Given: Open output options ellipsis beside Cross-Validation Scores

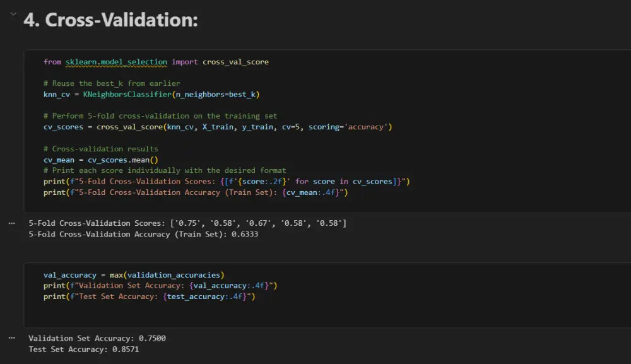Looking at the screenshot, I should tap(11, 223).
